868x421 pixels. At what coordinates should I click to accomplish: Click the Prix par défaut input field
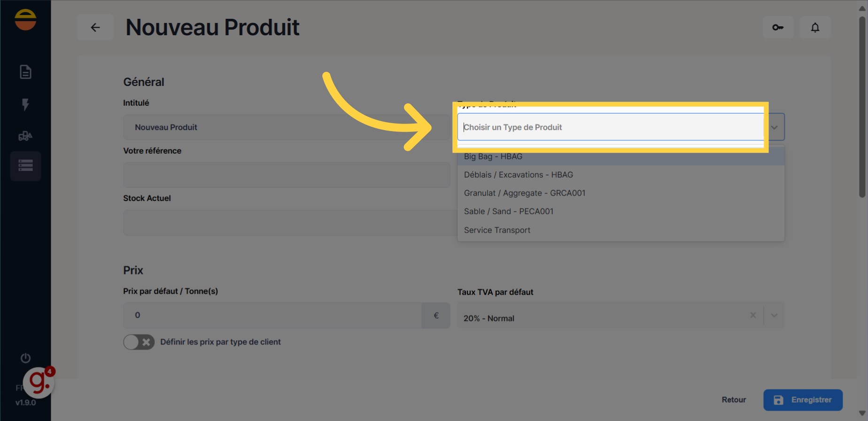click(x=272, y=315)
